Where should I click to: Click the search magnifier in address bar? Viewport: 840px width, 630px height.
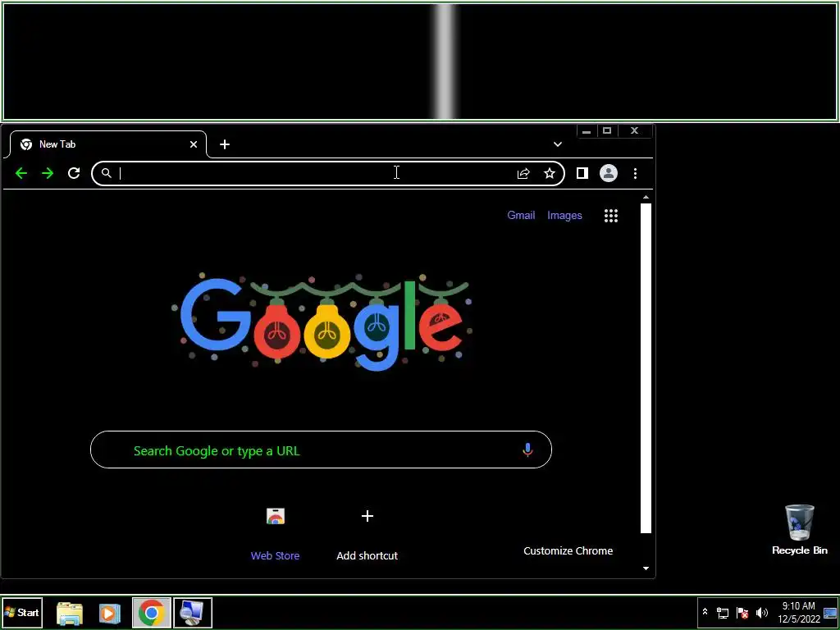[107, 173]
